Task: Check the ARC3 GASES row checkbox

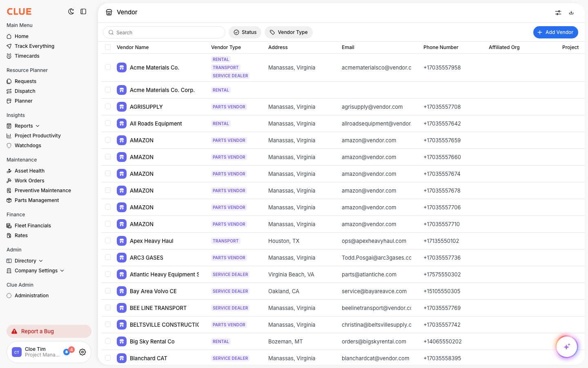Action: 108,257
